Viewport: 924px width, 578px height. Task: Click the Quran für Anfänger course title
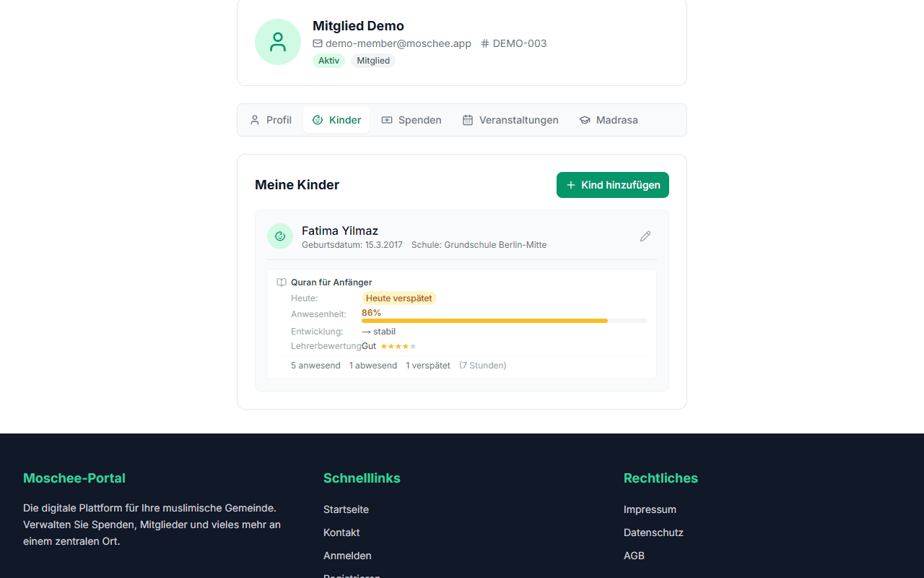coord(331,282)
